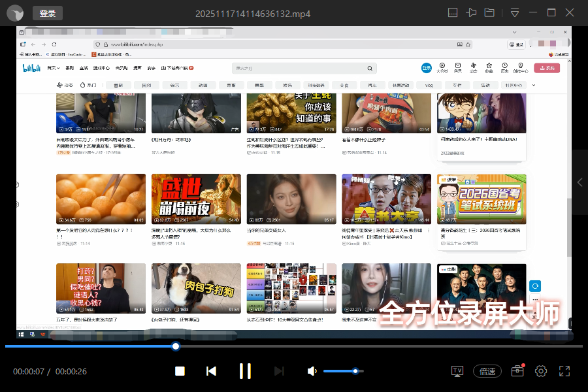Screen dimensions: 588x392
Task: Toggle fullscreen mode
Action: [x=565, y=371]
